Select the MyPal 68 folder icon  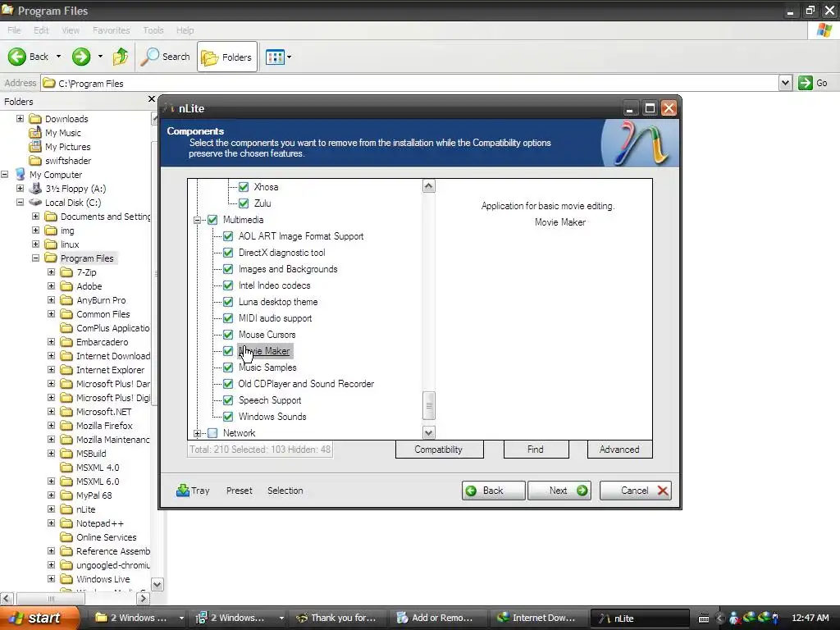tap(66, 495)
